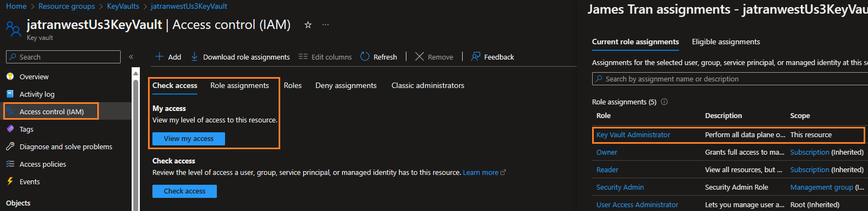Click 'This resource' scope cell
The height and width of the screenshot is (211, 868).
pos(811,135)
